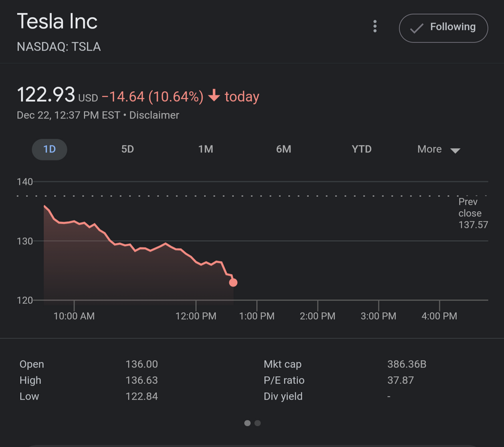The height and width of the screenshot is (447, 504).
Task: Click the Mkt cap value 386.36B
Action: [x=406, y=364]
